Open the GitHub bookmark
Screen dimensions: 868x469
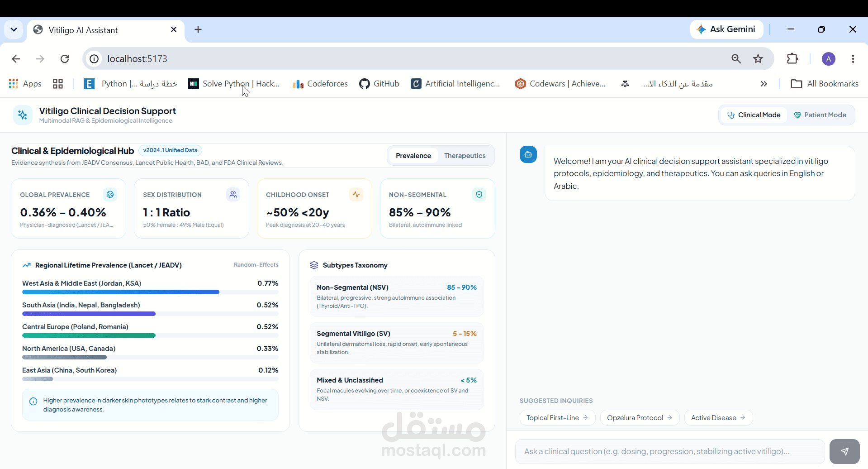click(379, 84)
